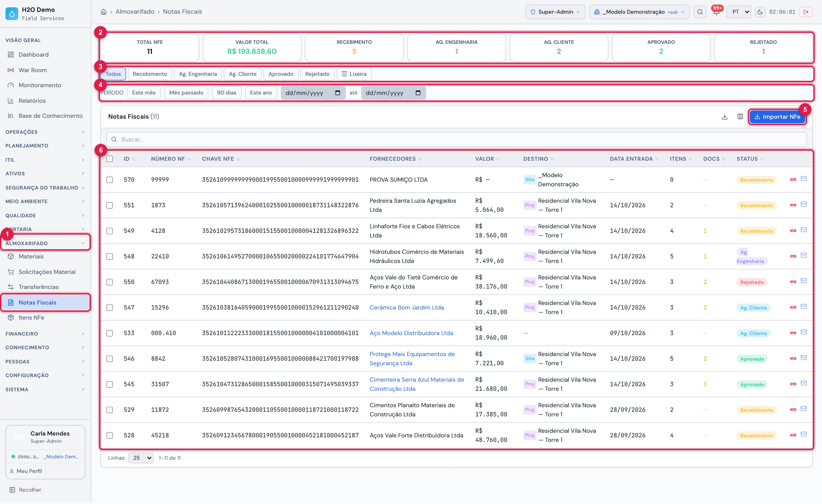Check the checkbox for row 570
The image size is (822, 504).
point(109,180)
